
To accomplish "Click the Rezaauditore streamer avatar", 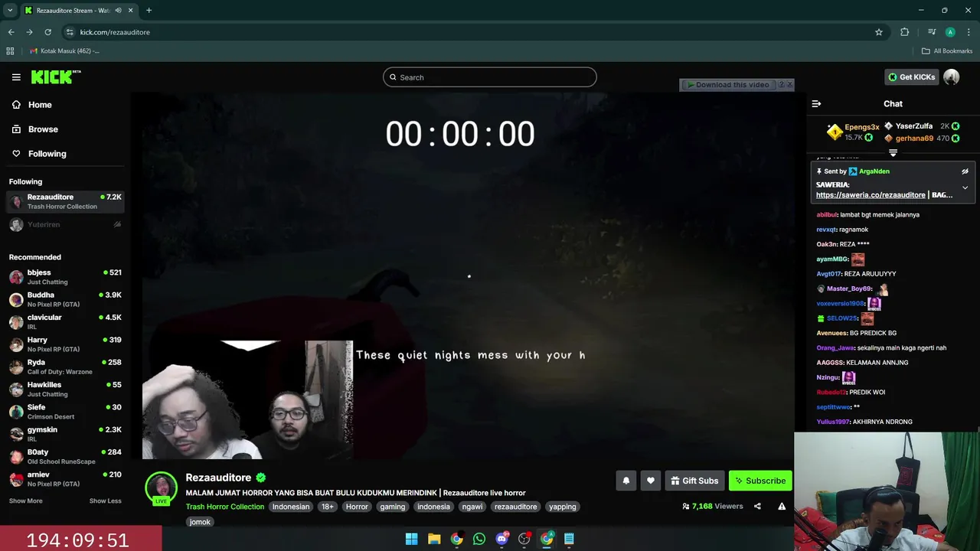I will [x=161, y=487].
